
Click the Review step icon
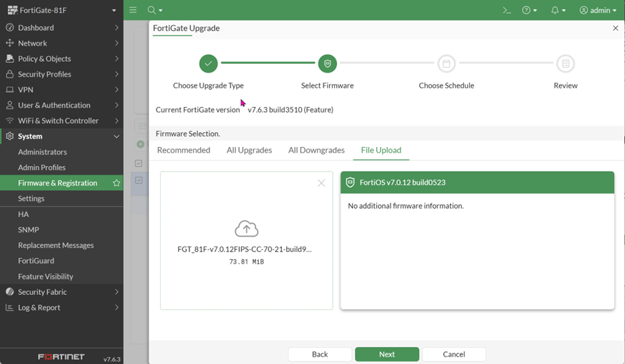pos(565,64)
